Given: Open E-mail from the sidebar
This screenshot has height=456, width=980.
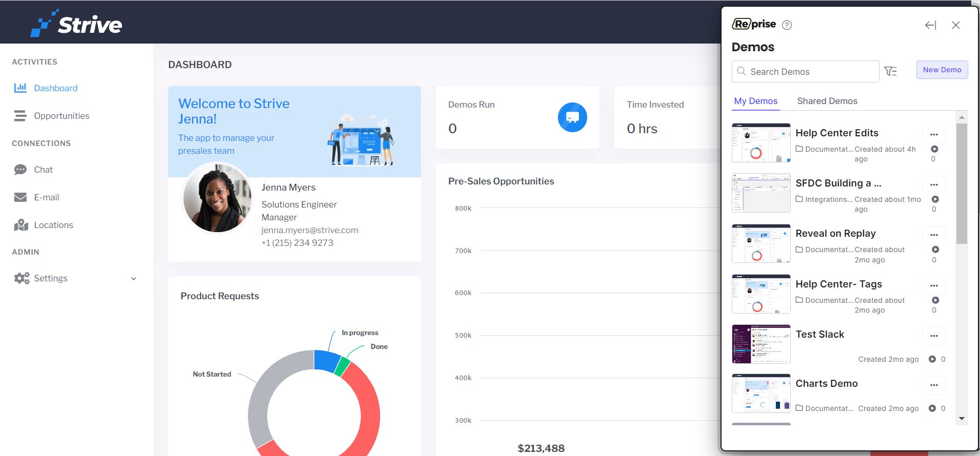Looking at the screenshot, I should pyautogui.click(x=47, y=197).
